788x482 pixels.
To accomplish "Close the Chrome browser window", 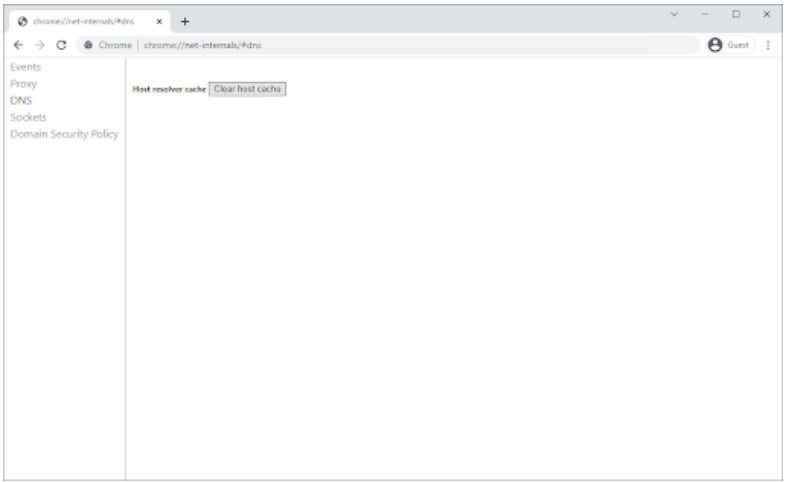I will pos(767,14).
